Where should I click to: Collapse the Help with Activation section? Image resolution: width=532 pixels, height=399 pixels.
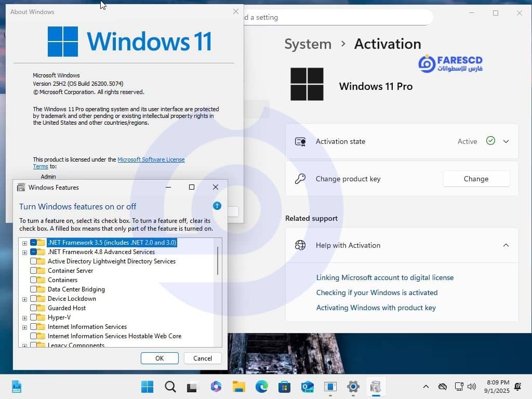[506, 245]
